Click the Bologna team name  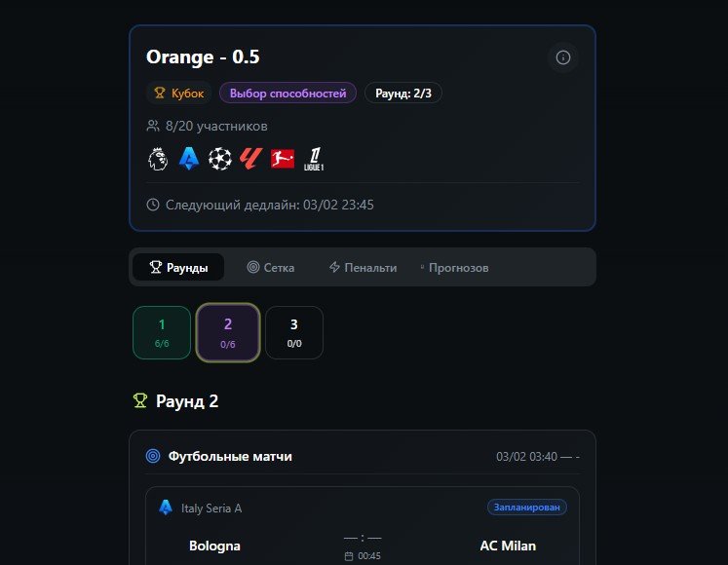[x=214, y=546]
